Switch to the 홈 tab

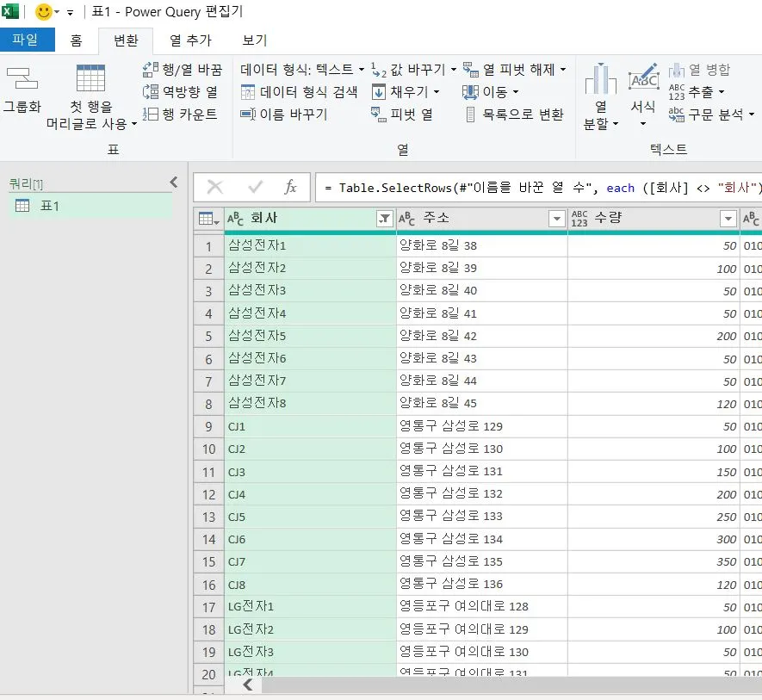coord(77,40)
